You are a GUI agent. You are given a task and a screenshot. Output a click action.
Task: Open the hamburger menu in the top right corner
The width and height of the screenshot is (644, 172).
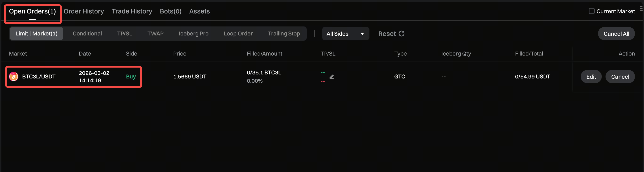641,8
